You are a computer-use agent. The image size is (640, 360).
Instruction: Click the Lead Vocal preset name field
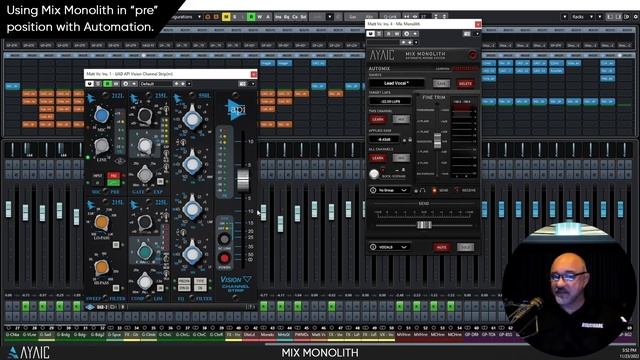[396, 83]
